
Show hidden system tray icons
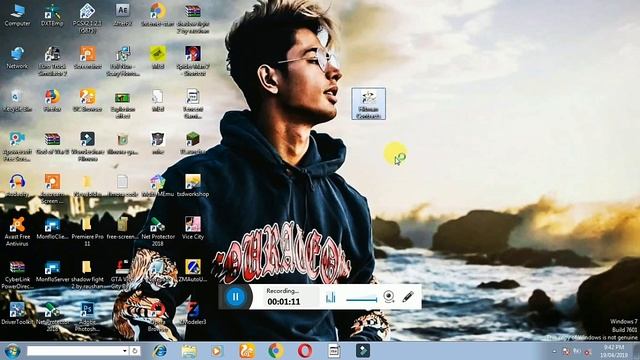click(x=554, y=351)
